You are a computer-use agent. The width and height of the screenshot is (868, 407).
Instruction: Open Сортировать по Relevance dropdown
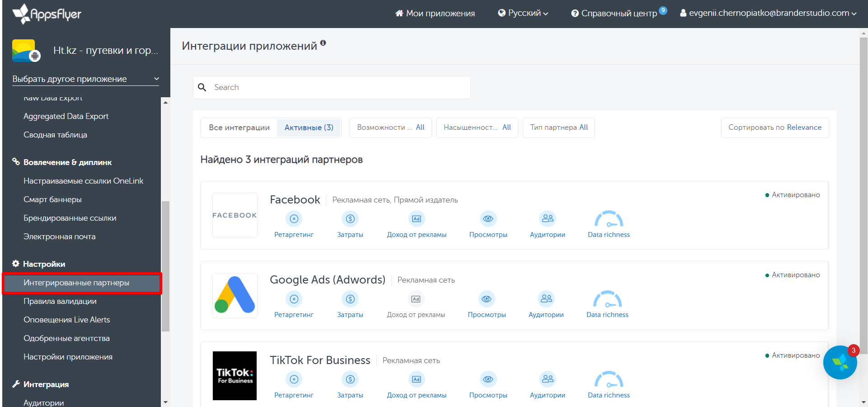point(774,128)
